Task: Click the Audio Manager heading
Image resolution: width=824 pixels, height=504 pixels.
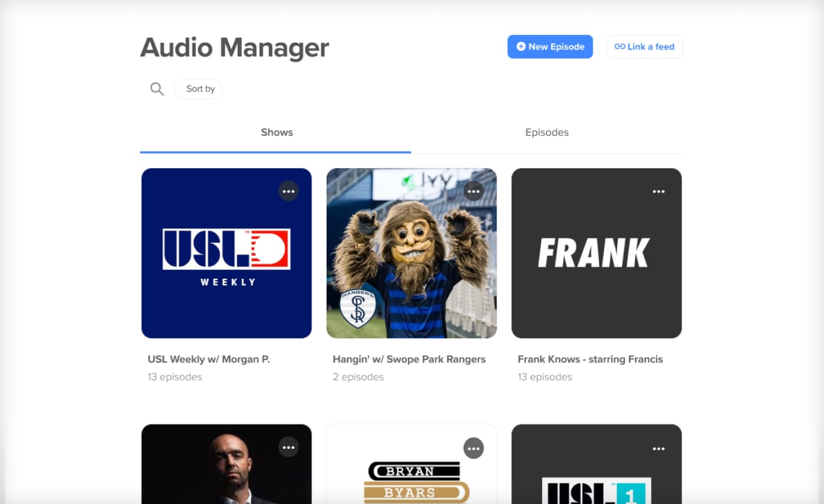Action: click(x=234, y=48)
